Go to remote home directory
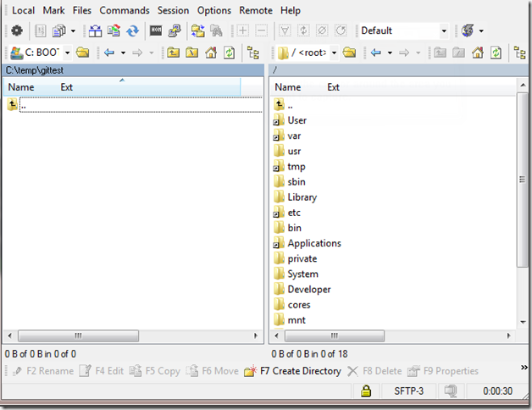This screenshot has width=532, height=410. [478, 53]
